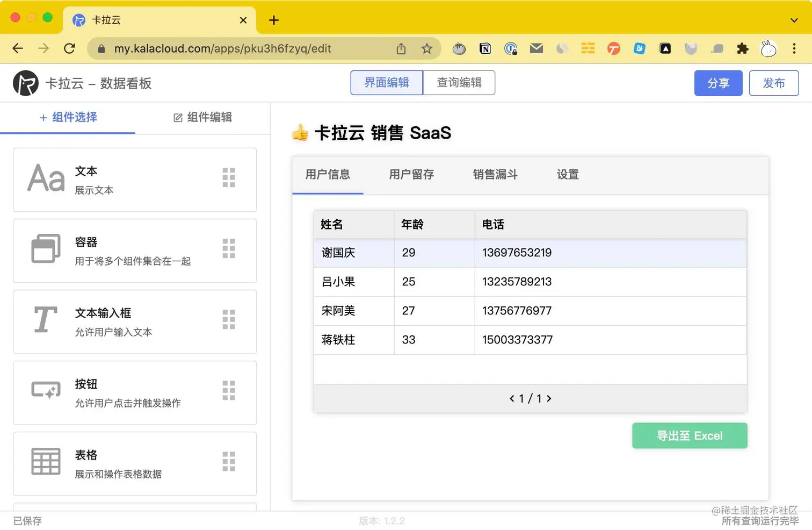Open Chrome three-dot menu
The width and height of the screenshot is (812, 530).
pyautogui.click(x=794, y=49)
